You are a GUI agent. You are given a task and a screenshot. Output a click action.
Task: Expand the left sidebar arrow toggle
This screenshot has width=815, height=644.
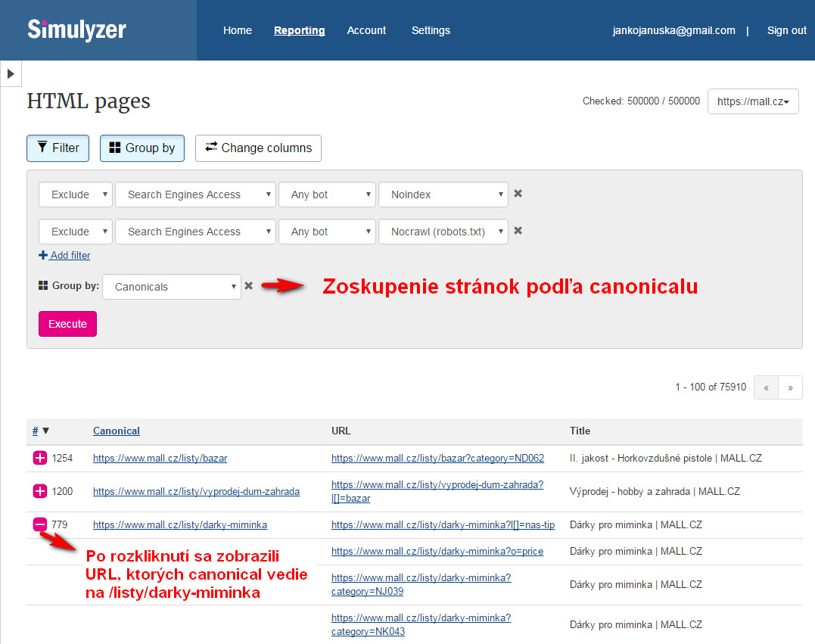[11, 74]
